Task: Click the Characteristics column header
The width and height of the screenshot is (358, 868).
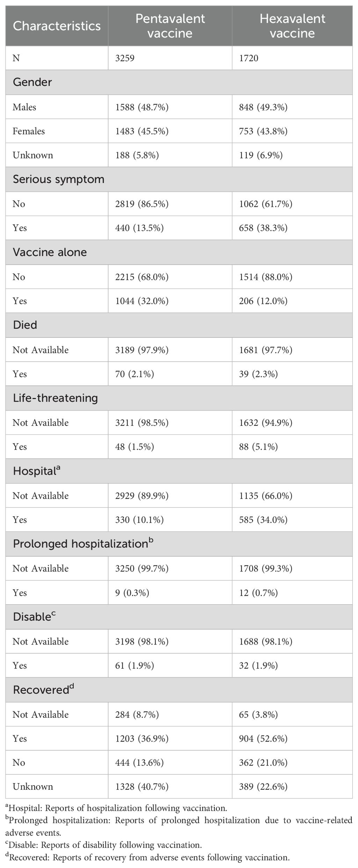Action: click(x=57, y=26)
